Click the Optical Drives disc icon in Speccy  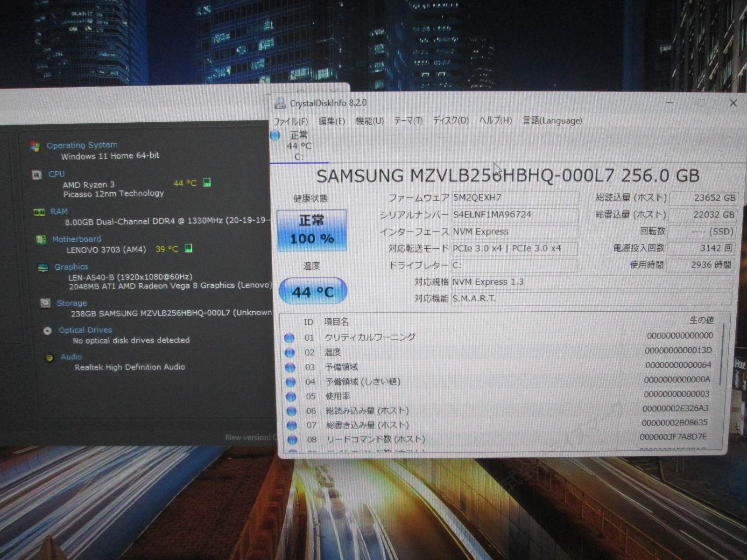point(47,331)
